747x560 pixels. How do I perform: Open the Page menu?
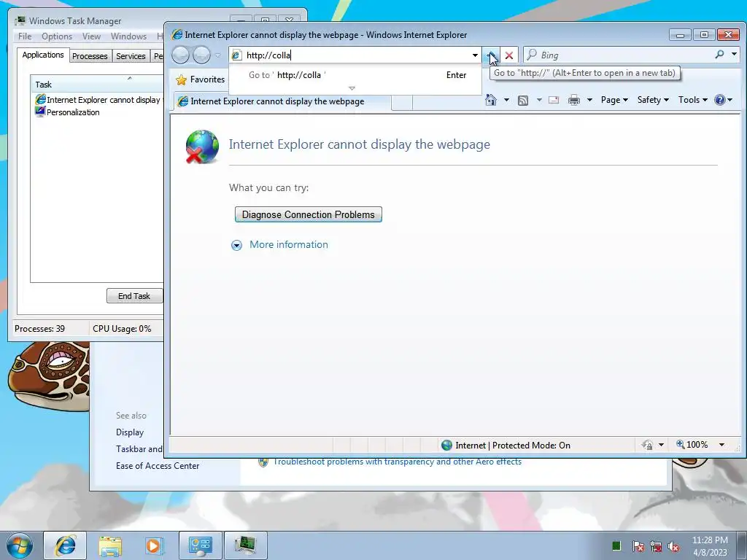(614, 100)
